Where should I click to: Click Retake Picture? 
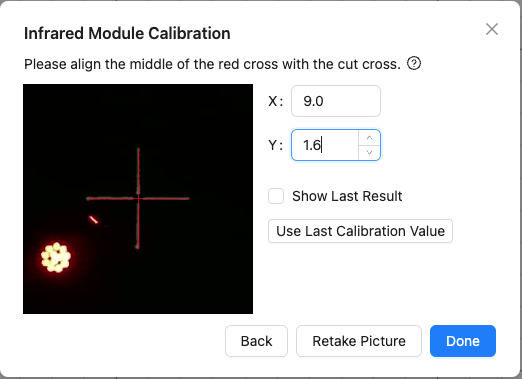[x=359, y=341]
